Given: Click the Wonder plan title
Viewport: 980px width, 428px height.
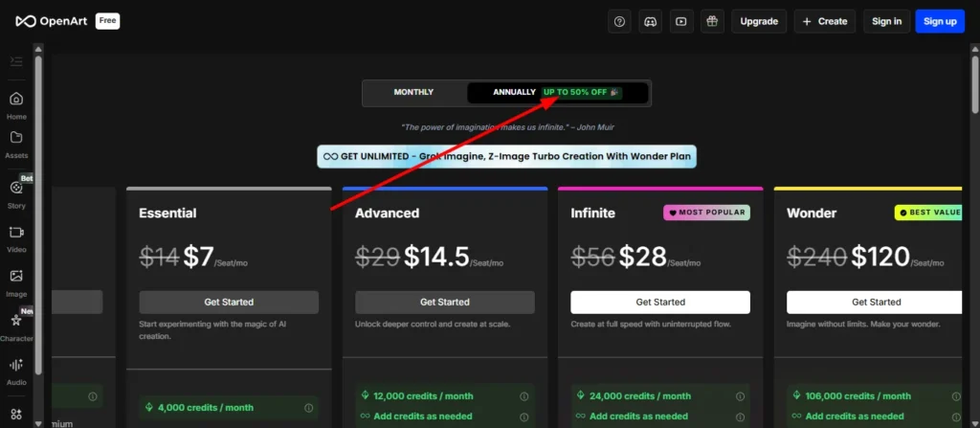Looking at the screenshot, I should click(810, 214).
